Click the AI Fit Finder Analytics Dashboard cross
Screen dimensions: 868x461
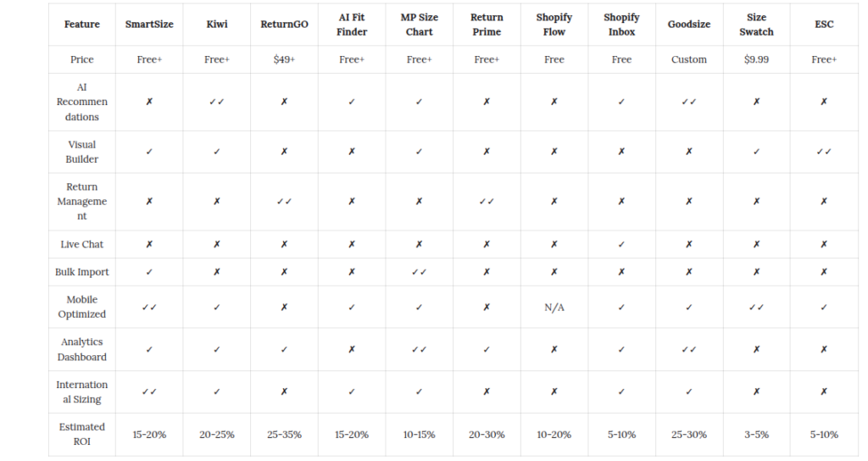(x=352, y=349)
